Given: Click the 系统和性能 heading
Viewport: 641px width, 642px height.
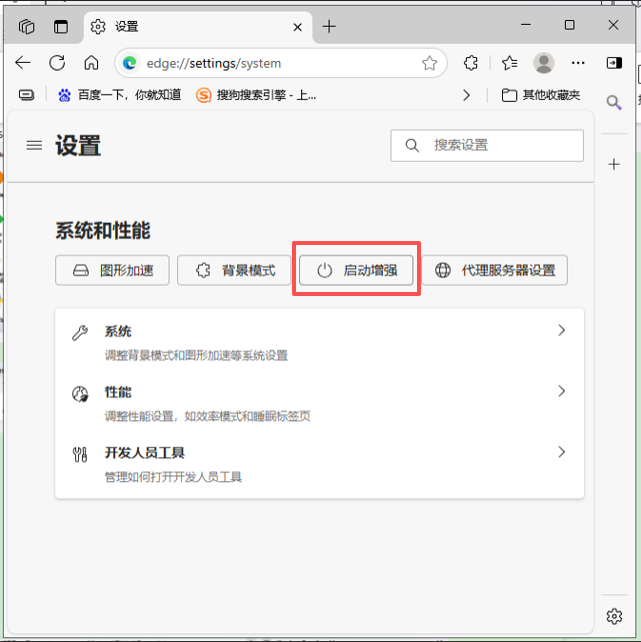Looking at the screenshot, I should click(103, 231).
